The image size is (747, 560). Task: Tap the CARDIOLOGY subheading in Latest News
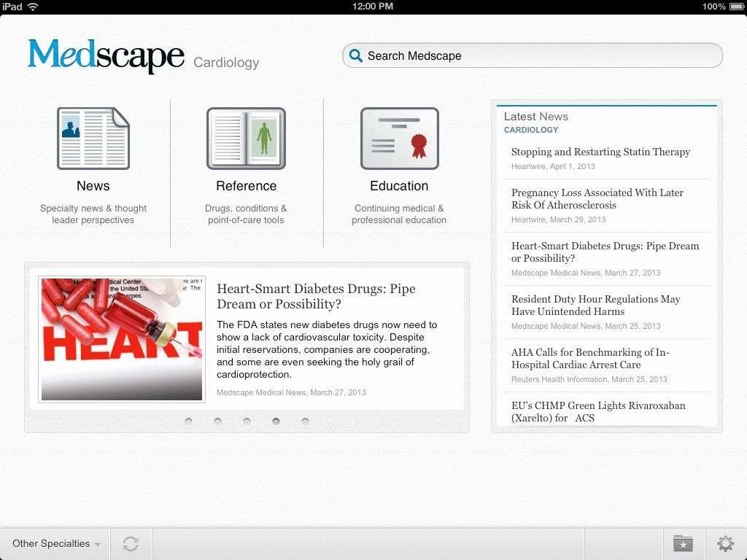[x=531, y=130]
